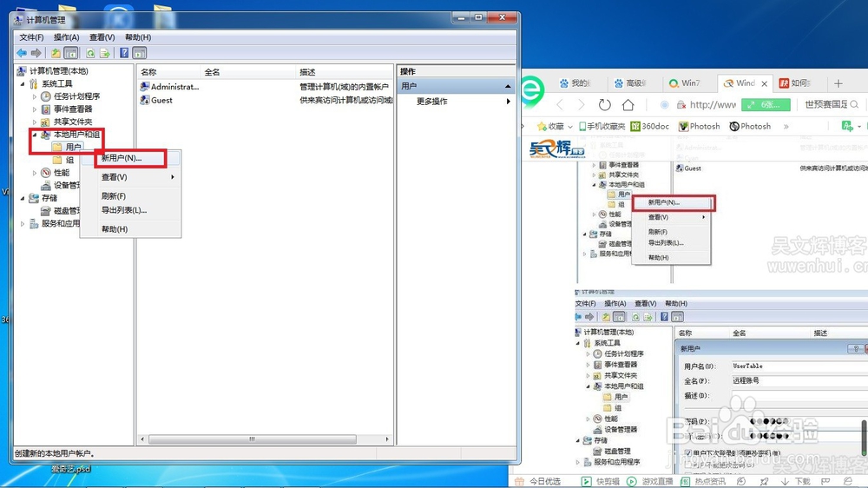
Task: Close the active Wind browser tab
Action: (x=764, y=83)
